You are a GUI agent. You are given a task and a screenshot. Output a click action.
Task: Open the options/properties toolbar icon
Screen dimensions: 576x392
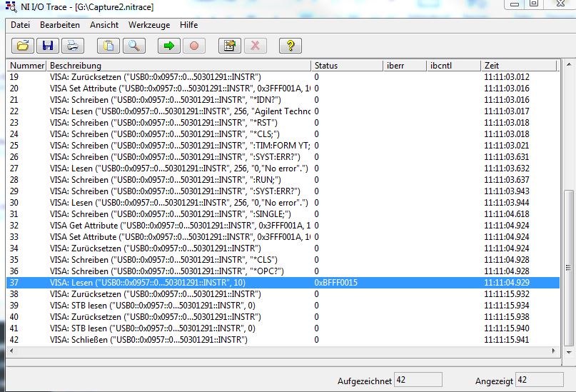pyautogui.click(x=230, y=46)
